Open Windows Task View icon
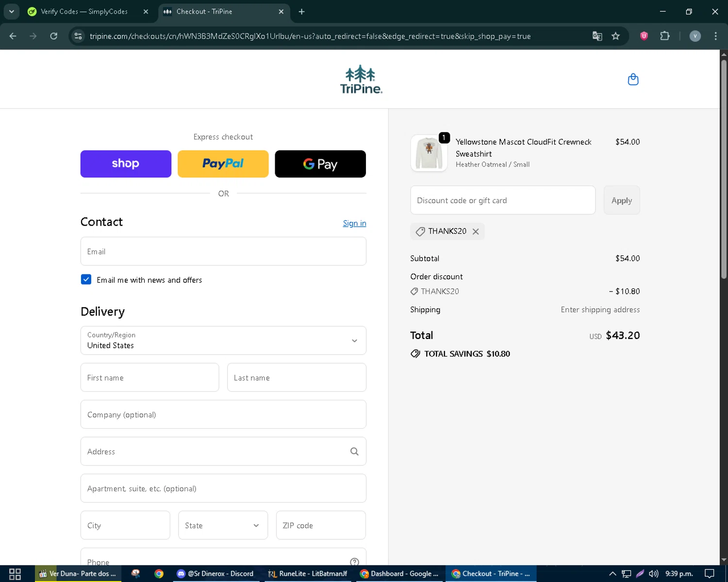Viewport: 728px width, 582px height. pyautogui.click(x=15, y=574)
